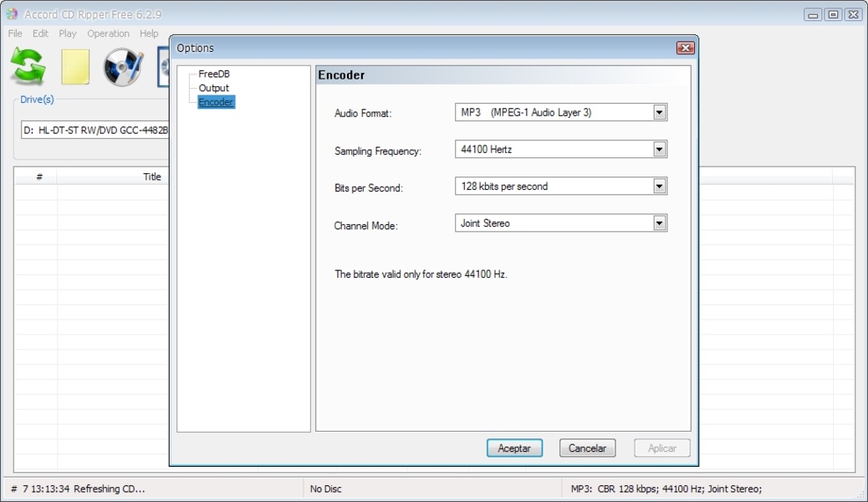Confirm with the Aceptar button
Screen dimensions: 868x502
click(x=514, y=448)
